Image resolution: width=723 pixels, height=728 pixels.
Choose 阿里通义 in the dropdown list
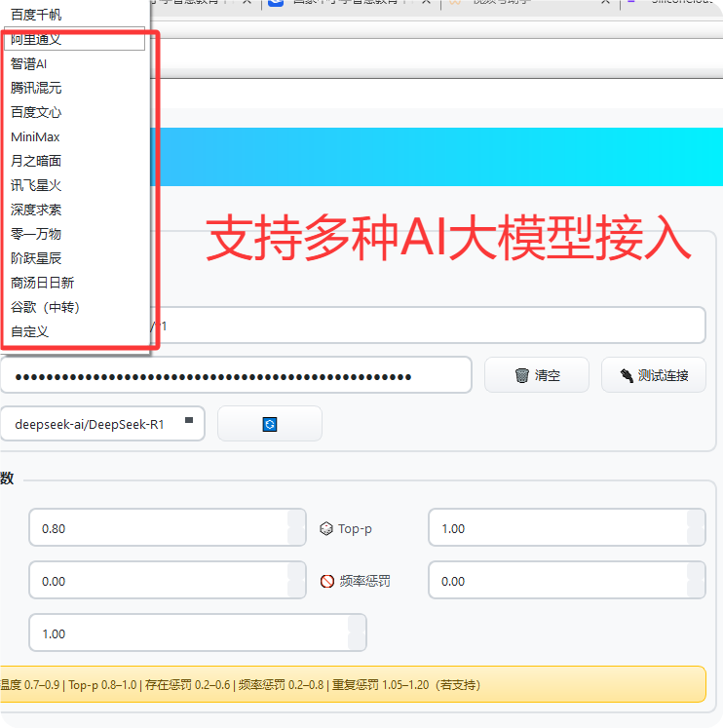pyautogui.click(x=74, y=39)
